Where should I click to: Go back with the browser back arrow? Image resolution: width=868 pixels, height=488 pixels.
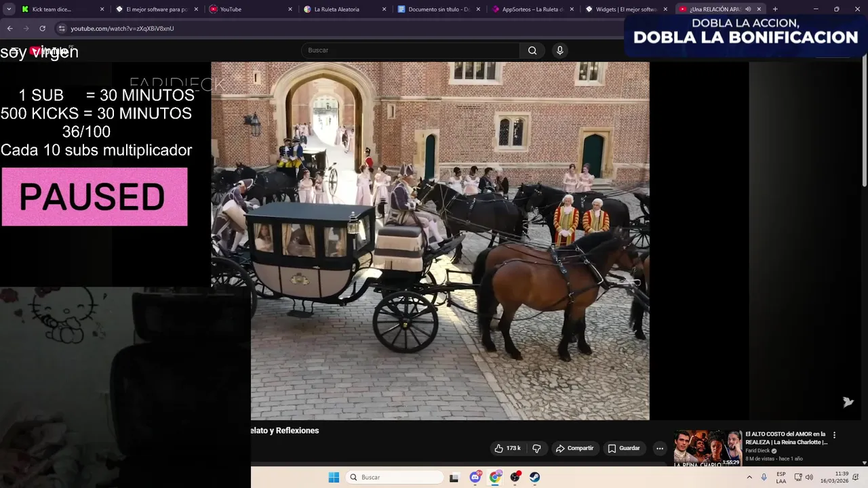coord(9,28)
